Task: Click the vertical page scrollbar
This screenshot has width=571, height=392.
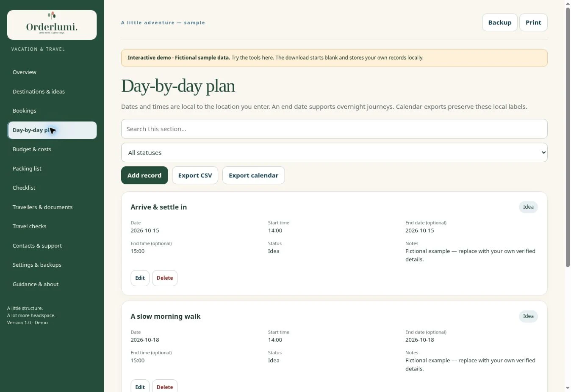Action: pos(568,138)
